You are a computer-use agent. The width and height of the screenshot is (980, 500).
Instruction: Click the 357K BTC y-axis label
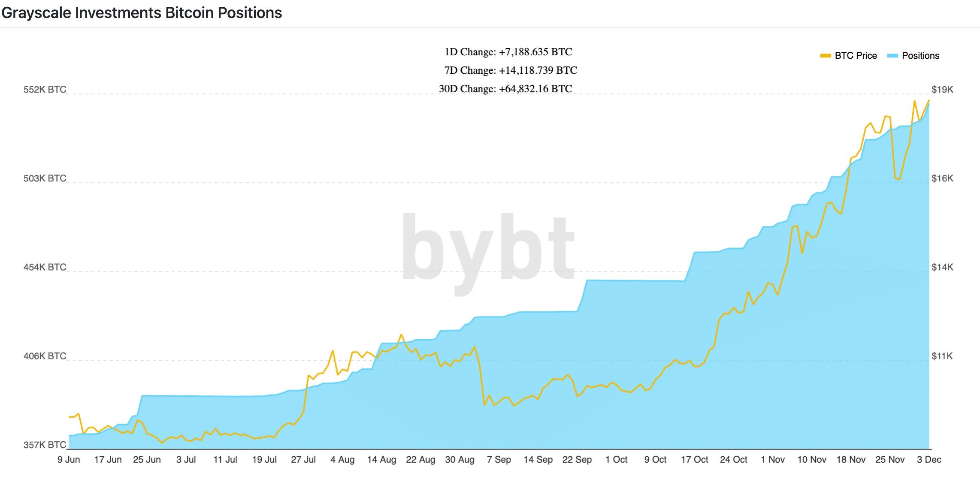[45, 445]
